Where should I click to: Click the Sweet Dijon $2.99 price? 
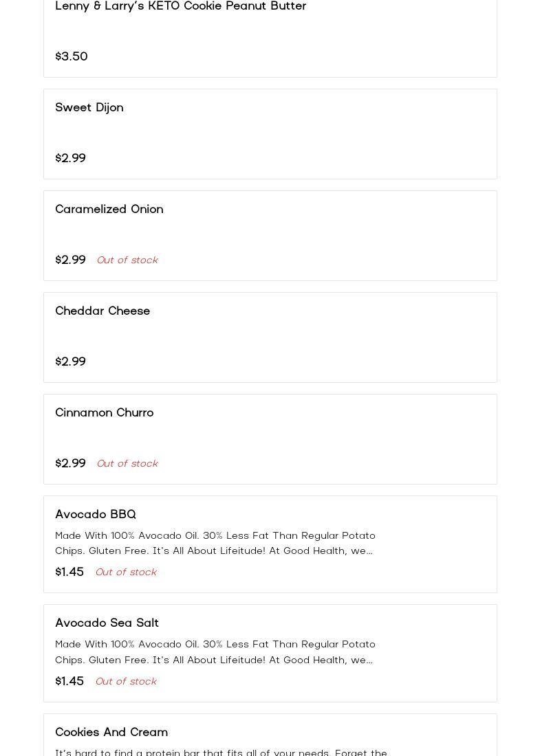70,158
